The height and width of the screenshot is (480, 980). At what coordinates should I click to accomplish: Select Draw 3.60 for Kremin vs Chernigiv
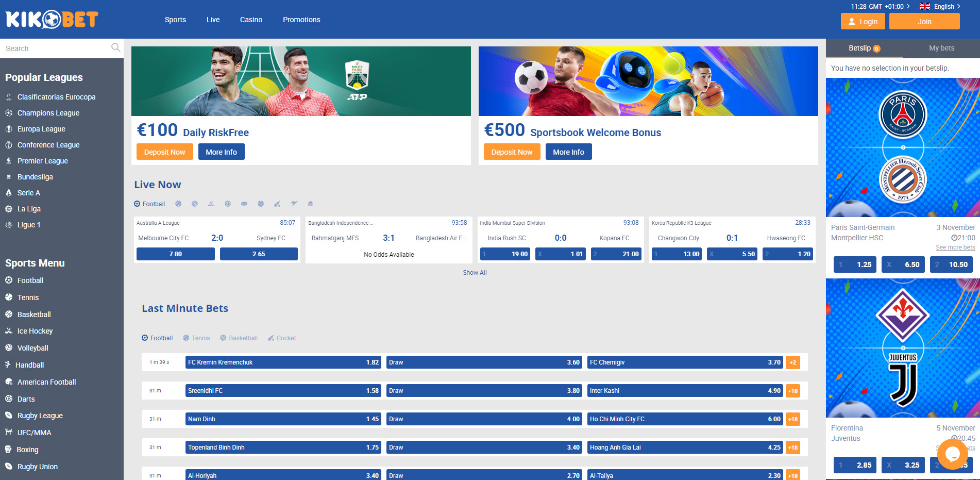click(x=484, y=362)
